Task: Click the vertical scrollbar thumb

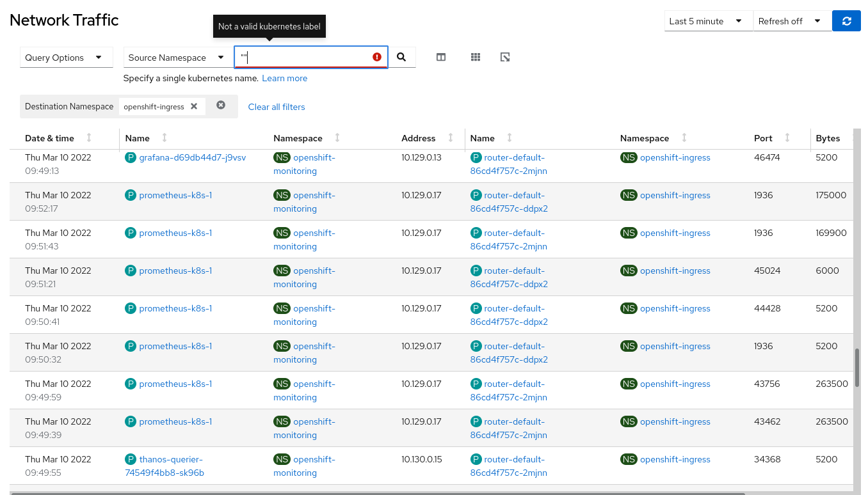Action: tap(857, 368)
